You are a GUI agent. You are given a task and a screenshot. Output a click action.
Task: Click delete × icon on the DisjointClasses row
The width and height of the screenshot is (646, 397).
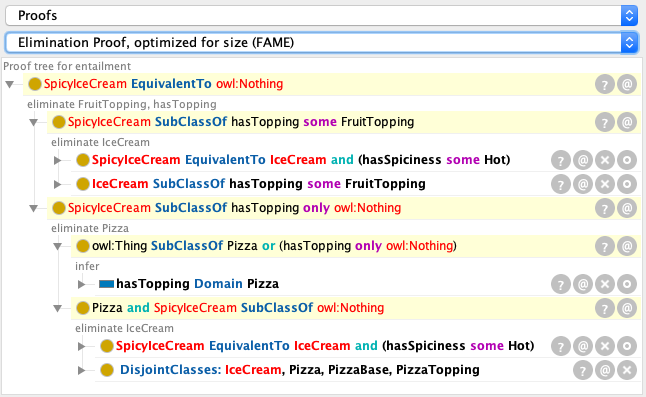coord(627,371)
